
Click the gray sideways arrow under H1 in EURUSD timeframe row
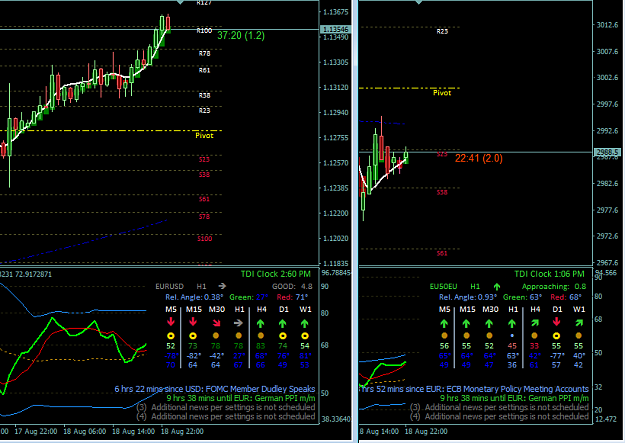coord(238,323)
